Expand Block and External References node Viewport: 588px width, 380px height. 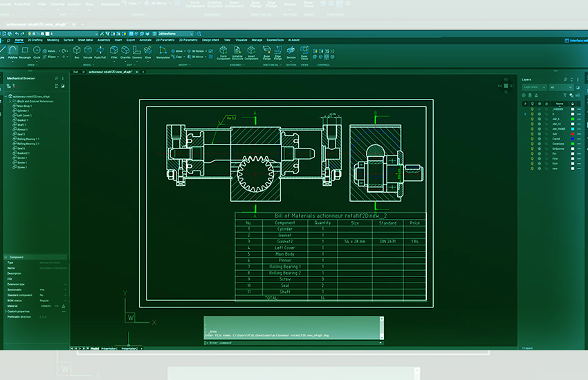(10, 101)
